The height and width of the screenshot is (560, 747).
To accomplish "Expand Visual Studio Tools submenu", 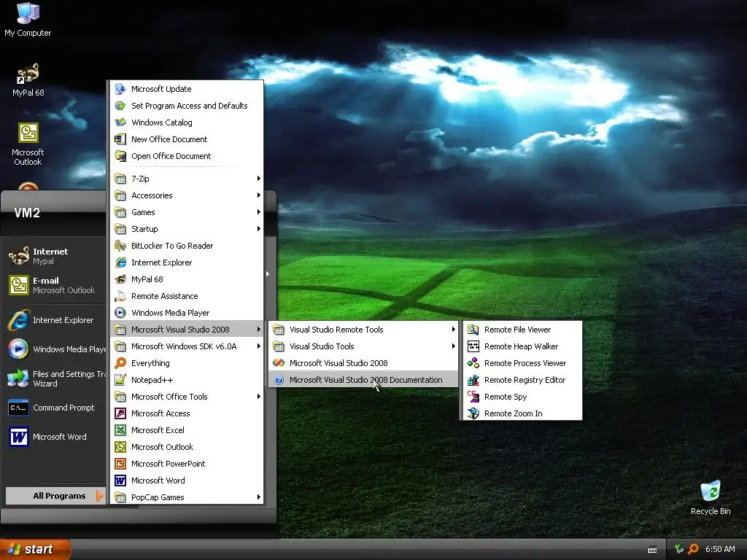I will point(363,346).
